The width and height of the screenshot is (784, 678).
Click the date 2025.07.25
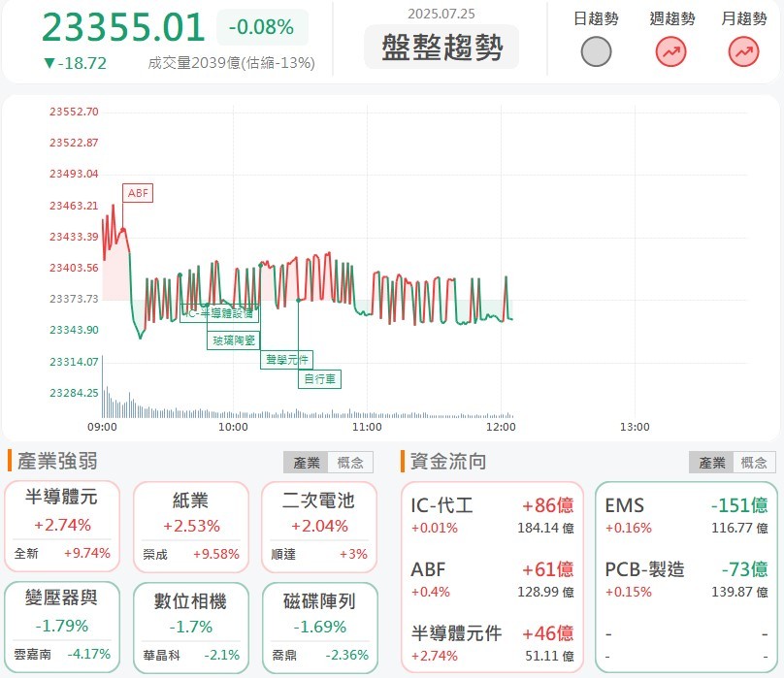coord(441,14)
